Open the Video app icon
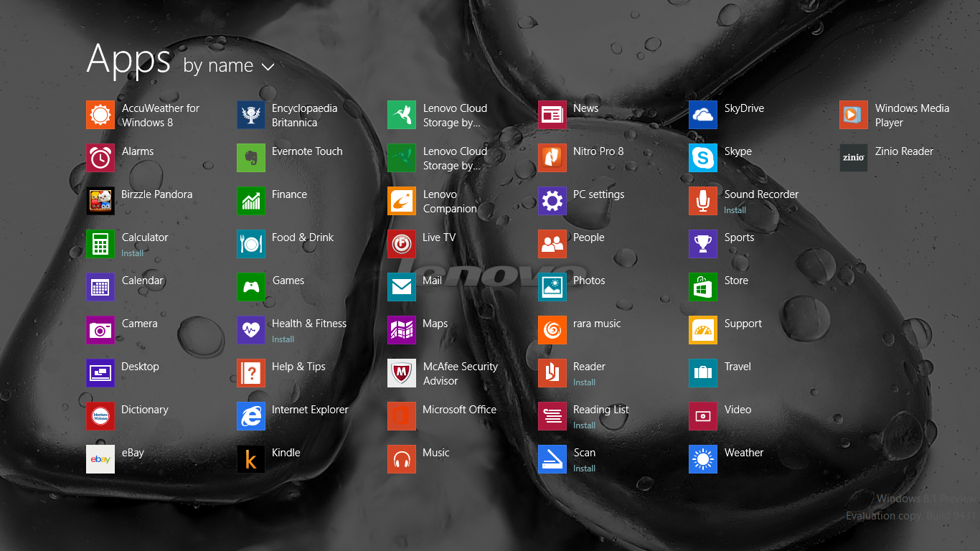Image resolution: width=980 pixels, height=551 pixels. (x=703, y=416)
